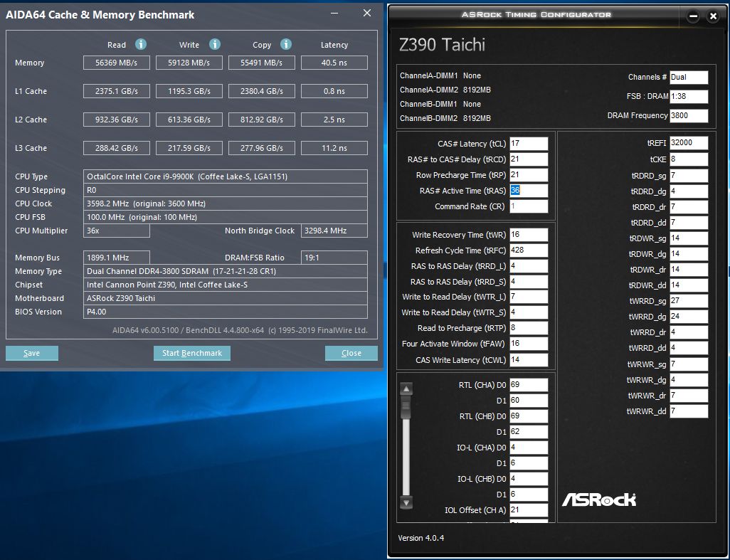Click the L3 Cache Copy value 277.96 GB/s
This screenshot has height=560, width=730.
coord(262,148)
